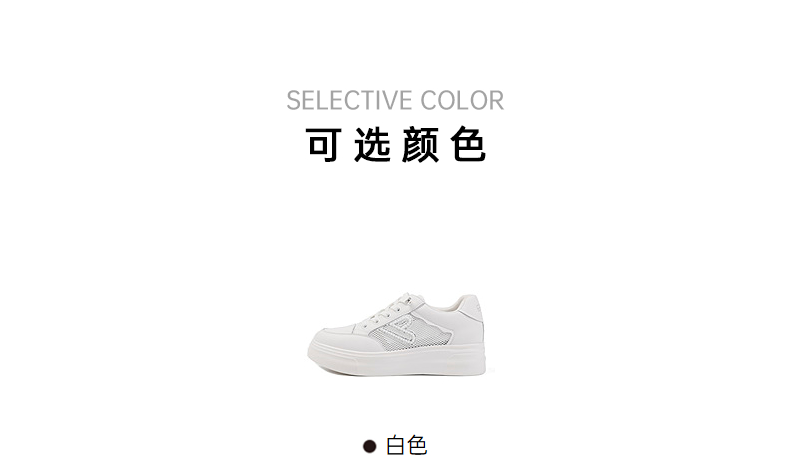790x461 pixels.
Task: Click the SELECTIVE COLOR heading
Action: point(395,100)
